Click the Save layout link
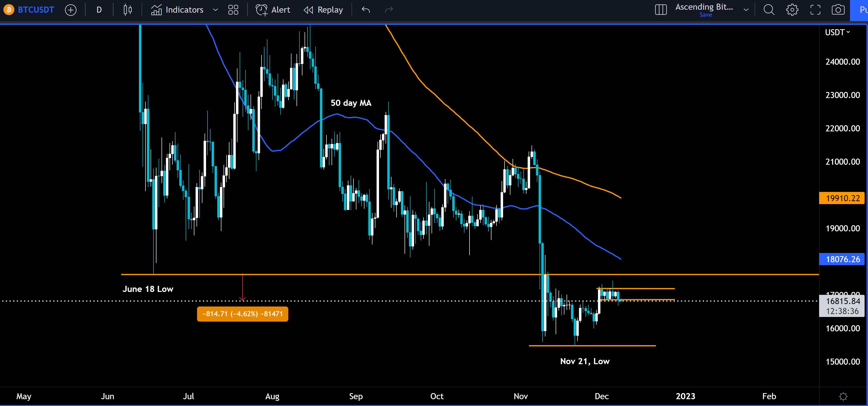Screen dimensions: 868x406 pos(705,15)
